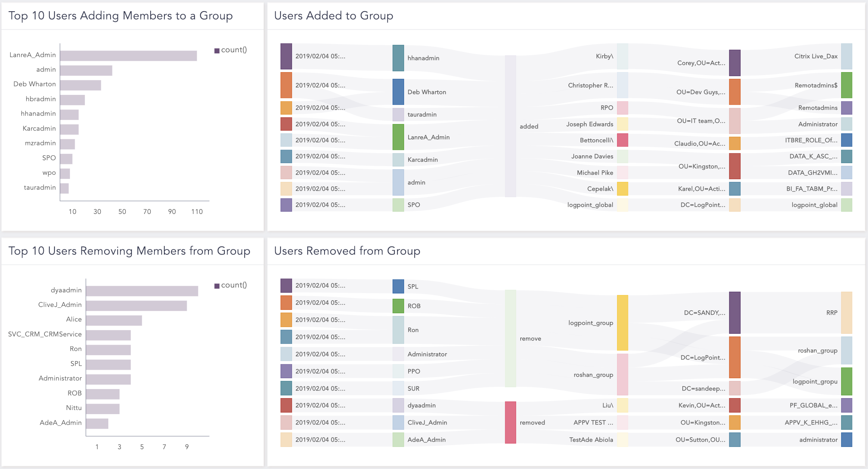Screen dimensions: 868x469
Task: Click the 'removed' action pink node
Action: (511, 422)
